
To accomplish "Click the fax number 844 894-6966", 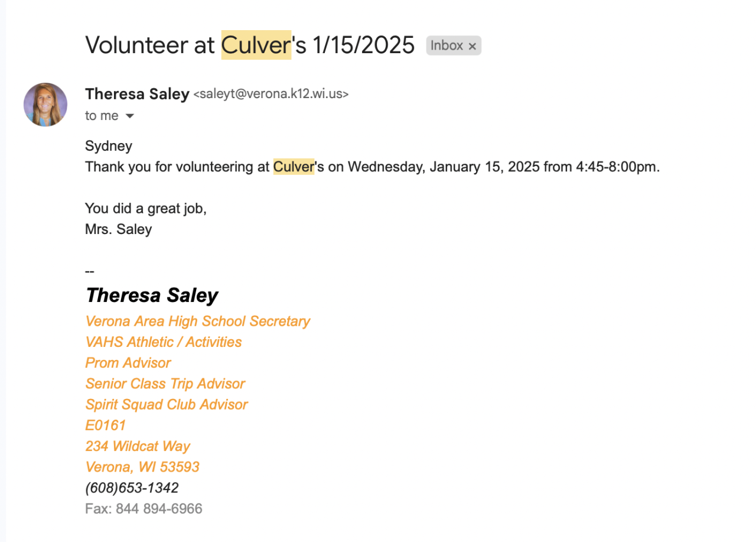I will click(x=159, y=508).
